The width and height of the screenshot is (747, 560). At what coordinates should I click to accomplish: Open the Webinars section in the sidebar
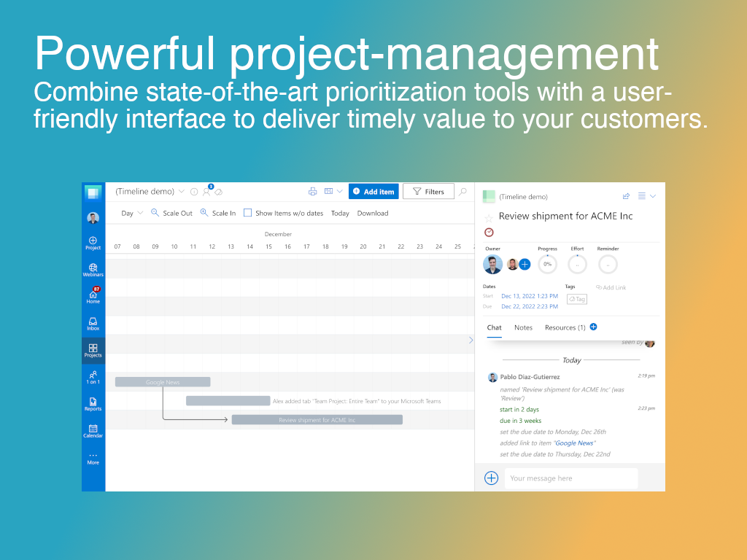coord(93,269)
